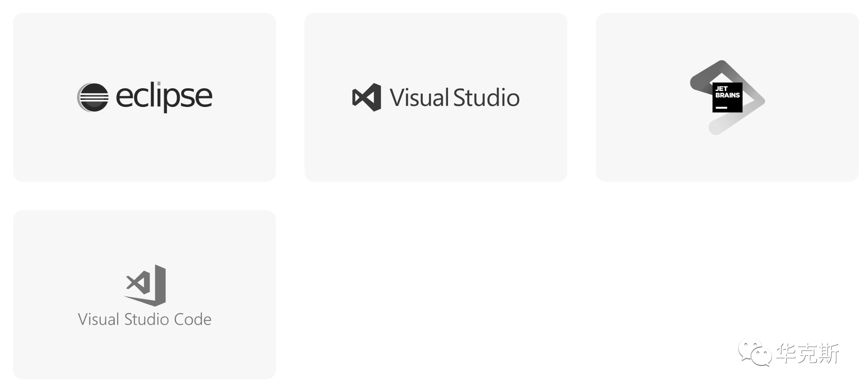Click the white underscore bar in JetBrains logo

coord(721,108)
